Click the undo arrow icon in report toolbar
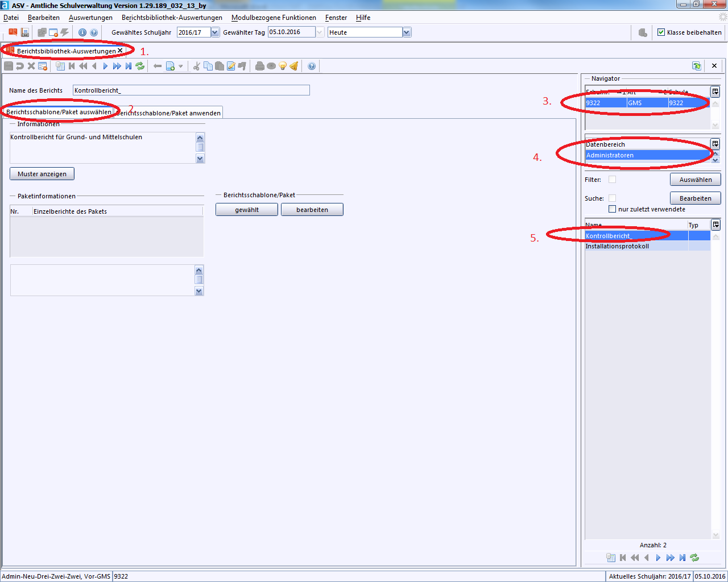 pos(20,66)
